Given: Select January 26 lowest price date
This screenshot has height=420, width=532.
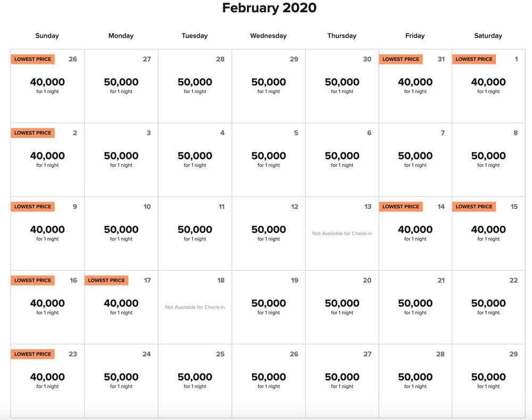Looking at the screenshot, I should (x=47, y=85).
